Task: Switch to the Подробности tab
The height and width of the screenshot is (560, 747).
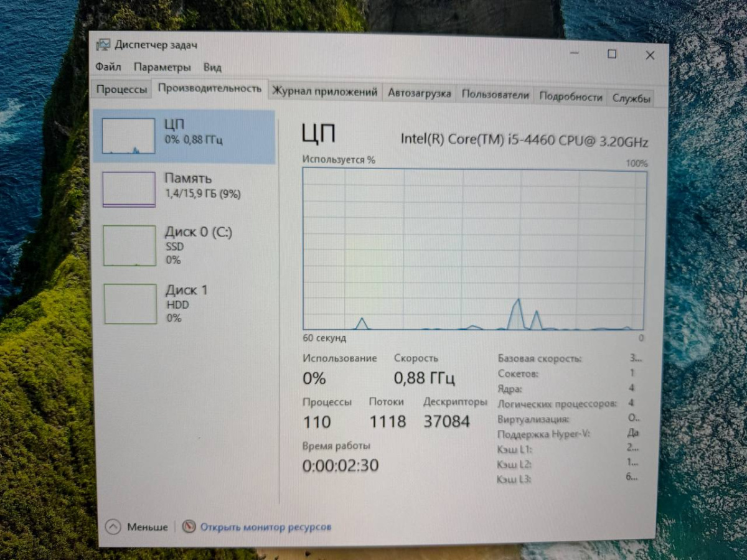Action: 571,96
